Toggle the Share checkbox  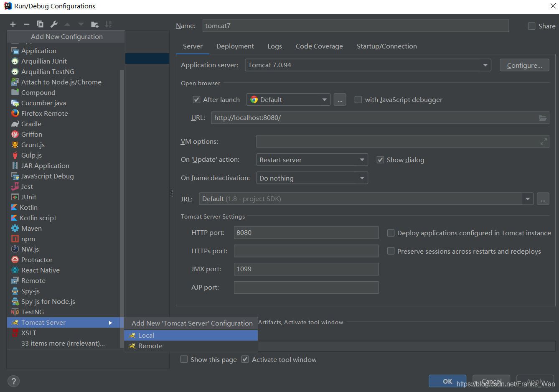point(531,26)
